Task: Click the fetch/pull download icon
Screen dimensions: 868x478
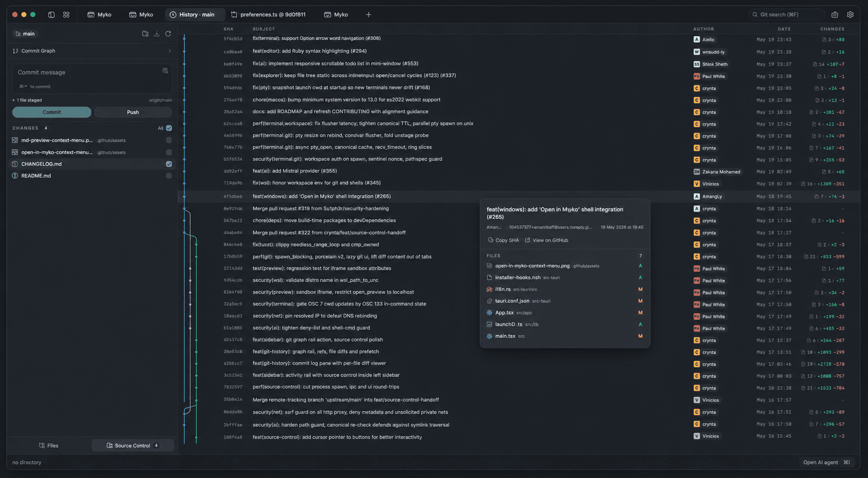Action: tap(157, 34)
